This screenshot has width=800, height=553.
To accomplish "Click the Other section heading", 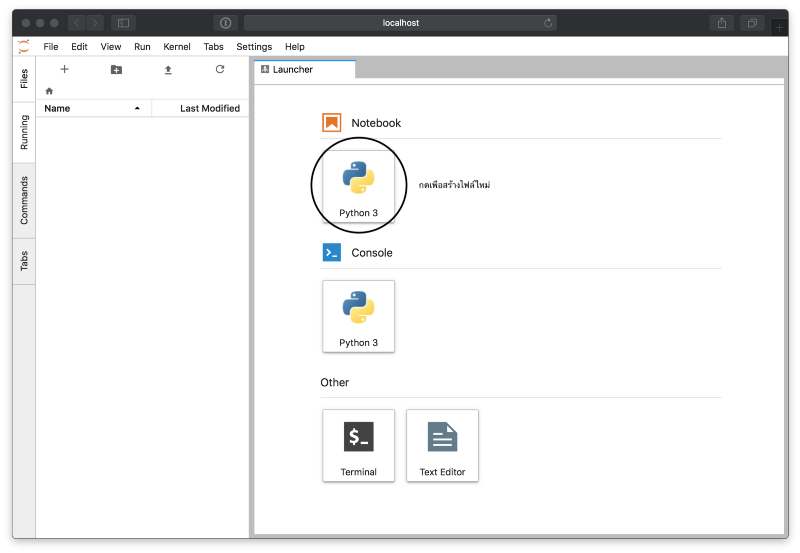I will (x=335, y=382).
